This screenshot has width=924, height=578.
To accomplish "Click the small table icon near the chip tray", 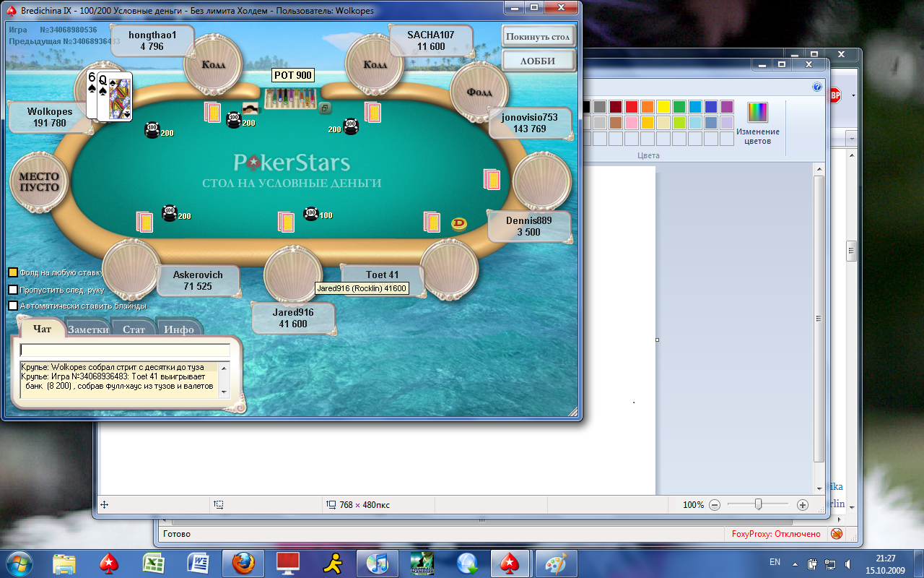I will click(x=326, y=108).
